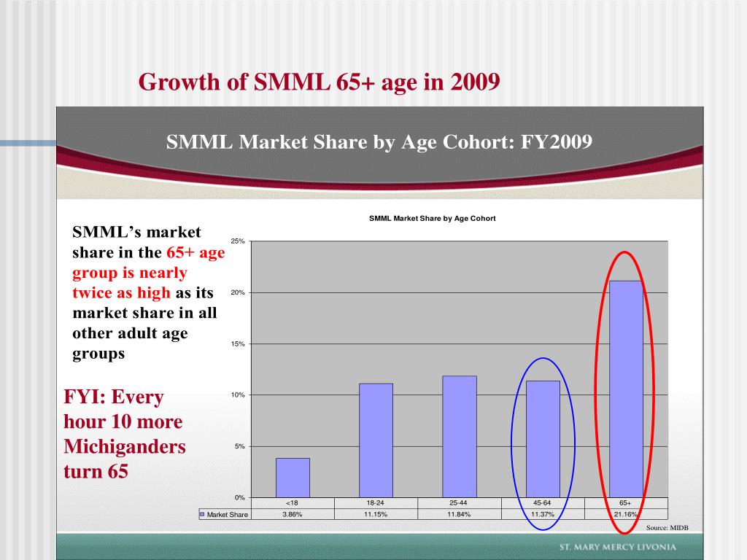The height and width of the screenshot is (560, 747).
Task: Select the 65+ bar in the chart
Action: pos(626,389)
